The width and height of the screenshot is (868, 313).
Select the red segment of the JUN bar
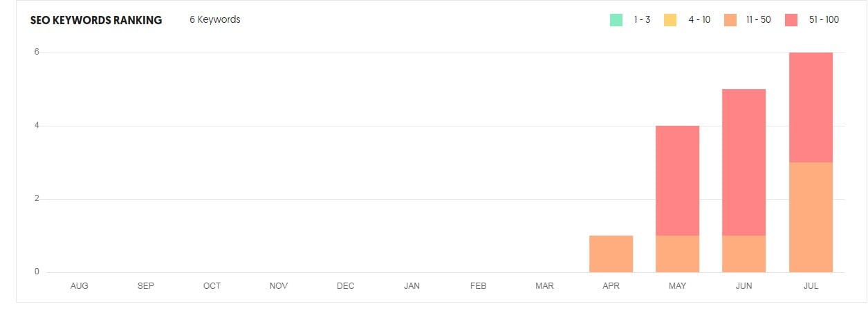click(x=744, y=162)
